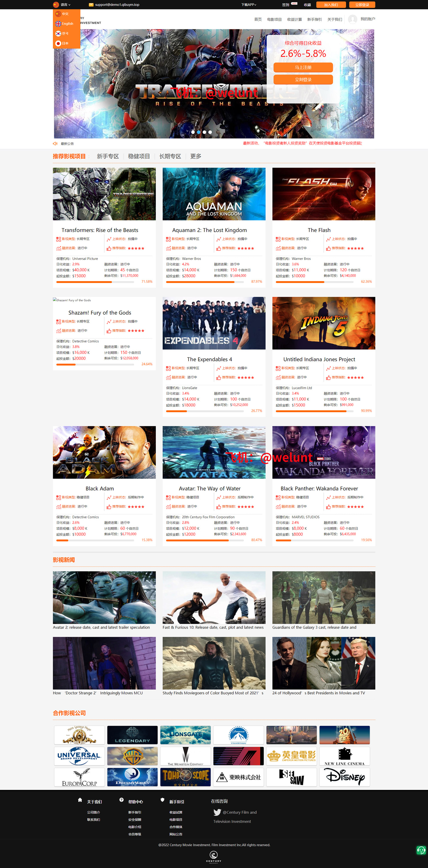Select the second banner carousel dot
The height and width of the screenshot is (868, 428).
tap(199, 132)
